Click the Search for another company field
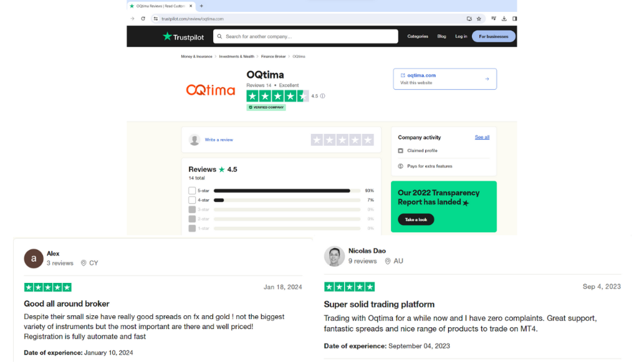 305,37
